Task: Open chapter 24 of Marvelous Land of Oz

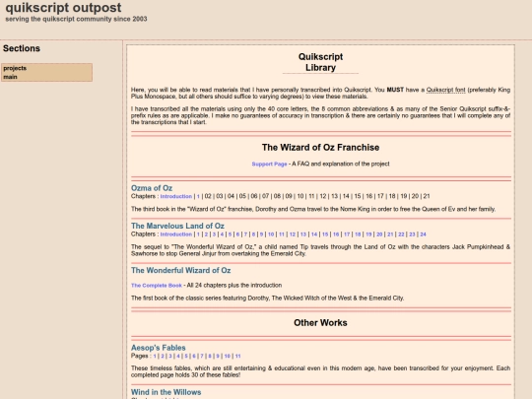Action: click(x=423, y=234)
